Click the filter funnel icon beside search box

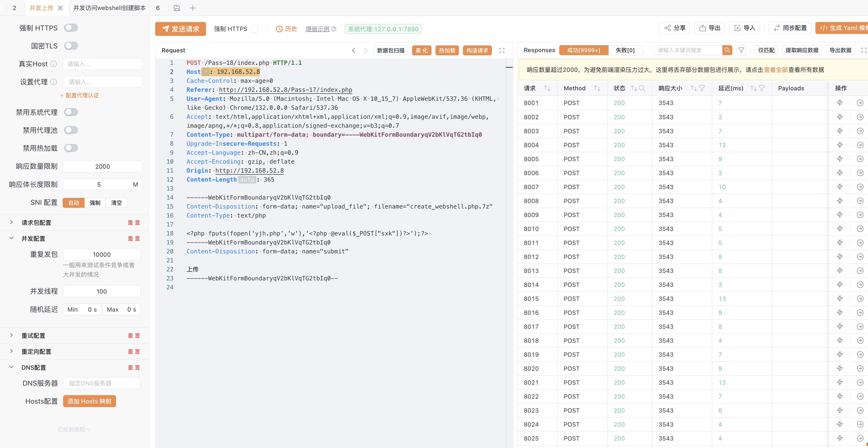(x=741, y=50)
